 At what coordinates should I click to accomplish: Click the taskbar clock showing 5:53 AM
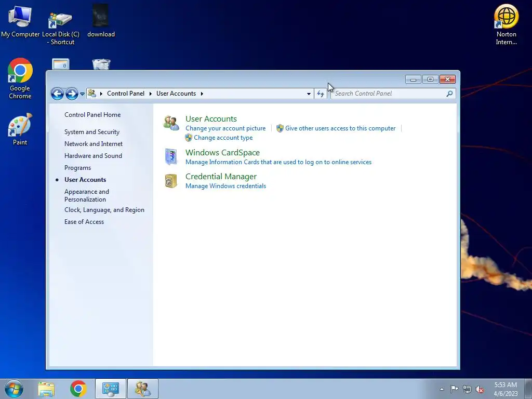coord(506,389)
